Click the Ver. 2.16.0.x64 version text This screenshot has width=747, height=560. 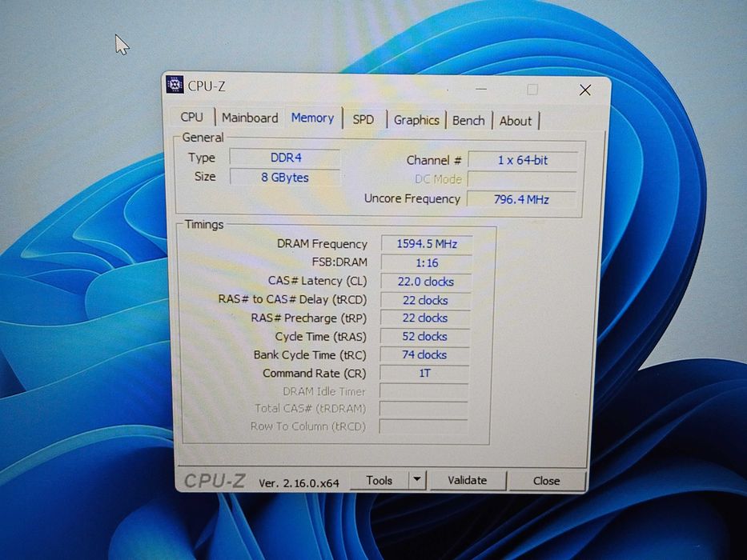click(299, 483)
